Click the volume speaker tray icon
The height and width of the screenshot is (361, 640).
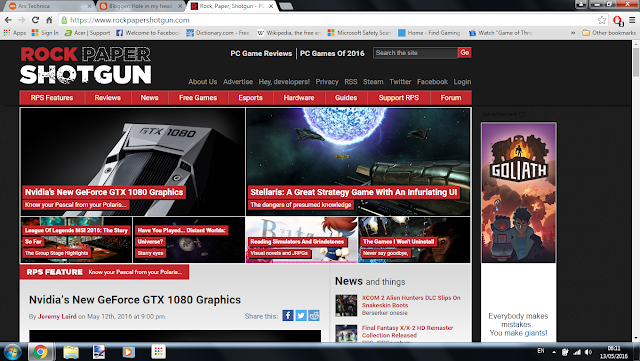click(x=588, y=352)
